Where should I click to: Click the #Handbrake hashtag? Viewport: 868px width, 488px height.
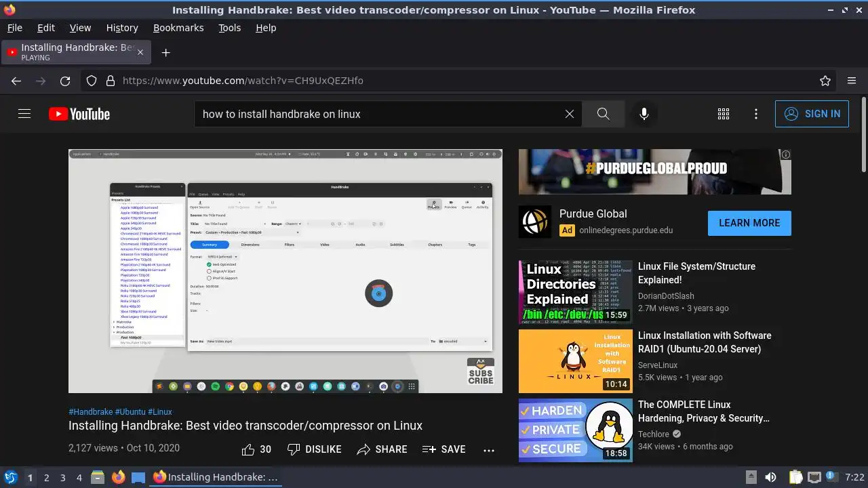91,412
